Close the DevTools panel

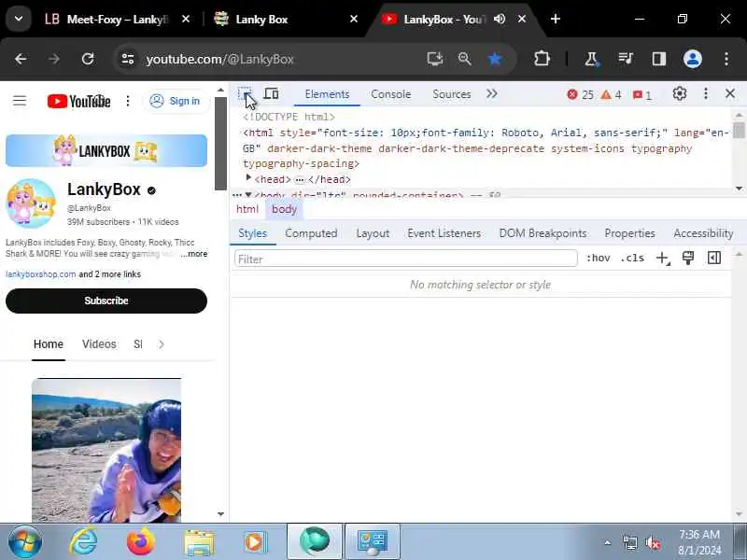730,94
